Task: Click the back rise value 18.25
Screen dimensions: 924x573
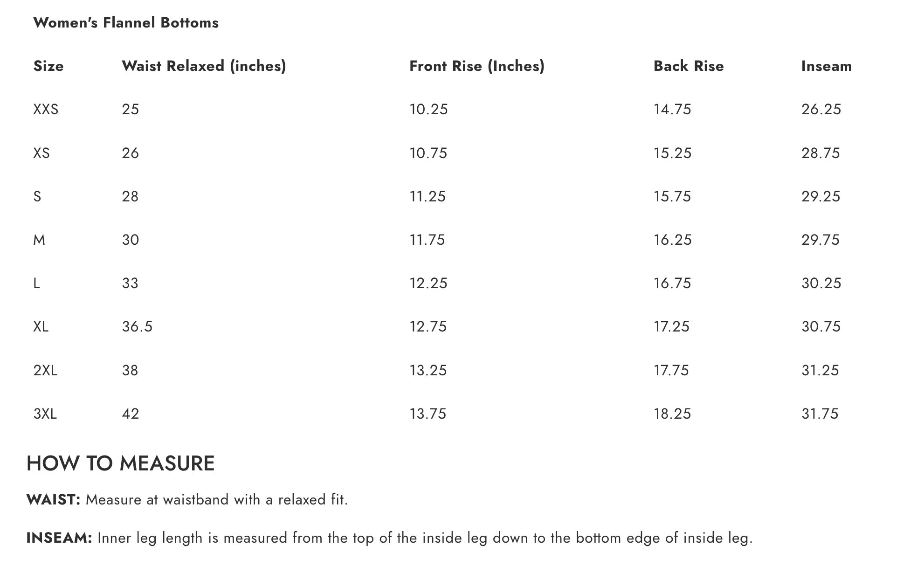Action: point(672,414)
